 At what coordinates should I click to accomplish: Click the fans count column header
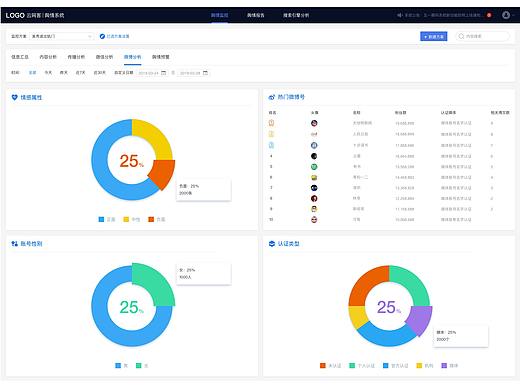pos(400,113)
